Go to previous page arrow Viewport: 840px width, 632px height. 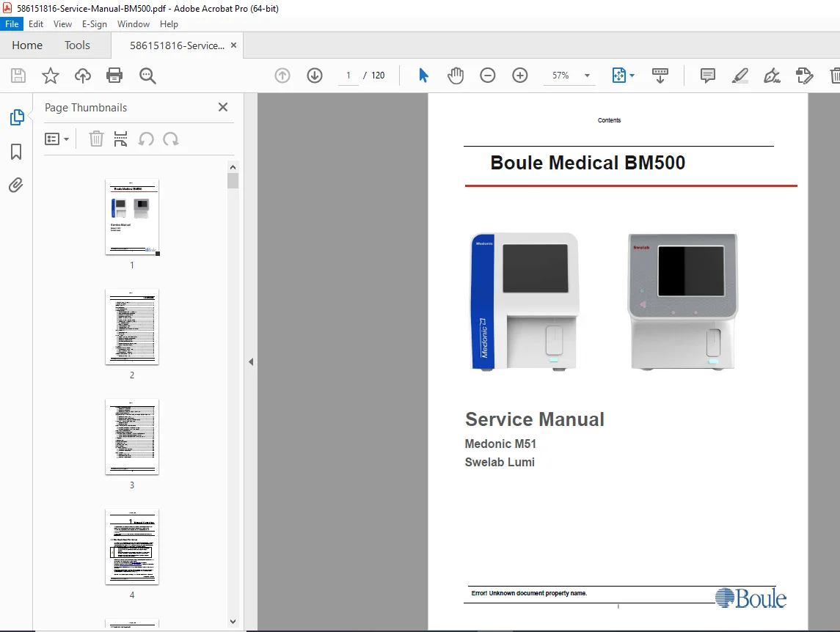coord(282,76)
